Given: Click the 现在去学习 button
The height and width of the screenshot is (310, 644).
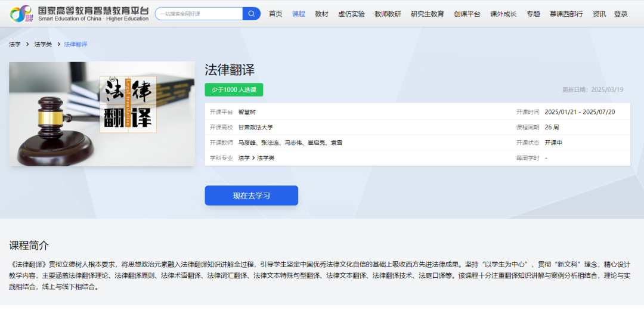Looking at the screenshot, I should point(252,196).
